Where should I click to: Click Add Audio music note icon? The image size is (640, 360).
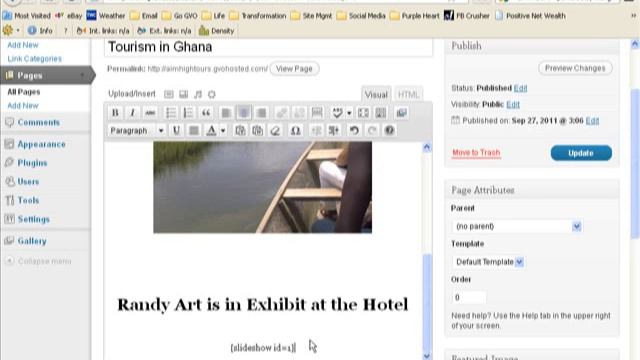[198, 94]
